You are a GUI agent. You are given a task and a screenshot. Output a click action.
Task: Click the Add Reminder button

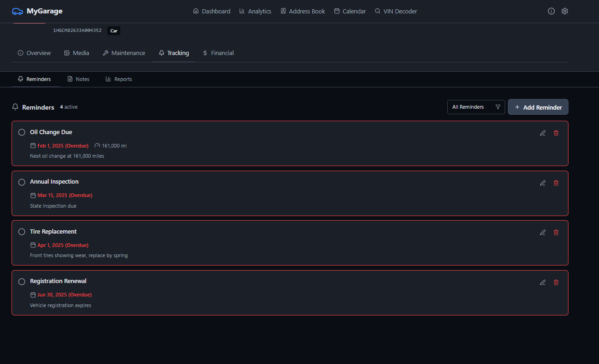(x=537, y=107)
